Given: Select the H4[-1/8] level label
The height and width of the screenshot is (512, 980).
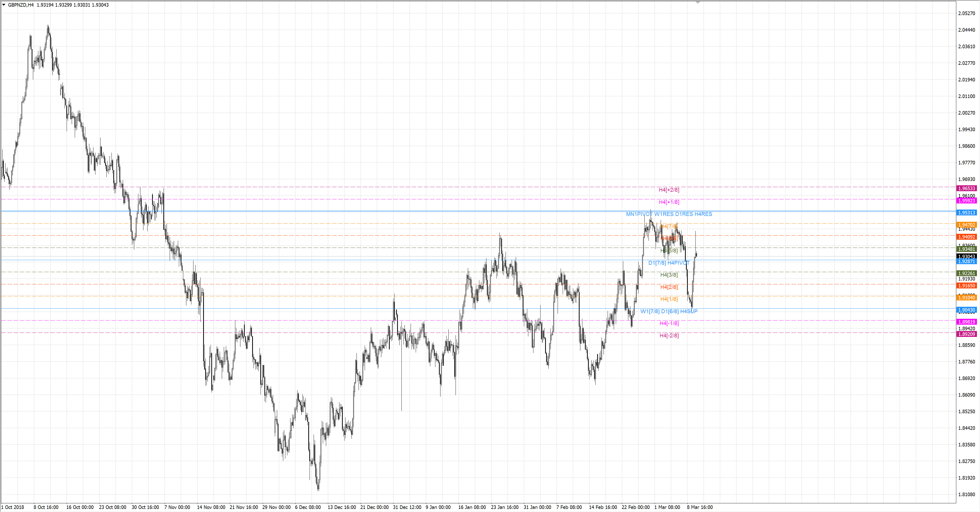Looking at the screenshot, I should (x=669, y=323).
